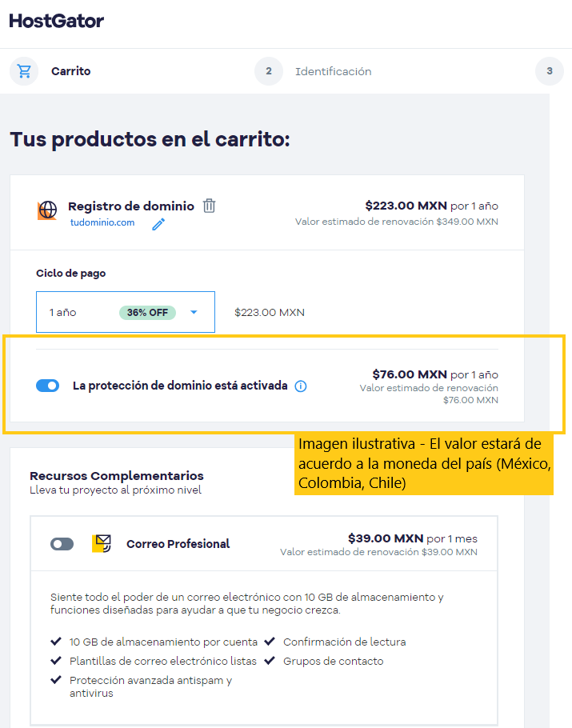Click the Registro de dominio title
Screen dimensions: 572x728
[131, 206]
